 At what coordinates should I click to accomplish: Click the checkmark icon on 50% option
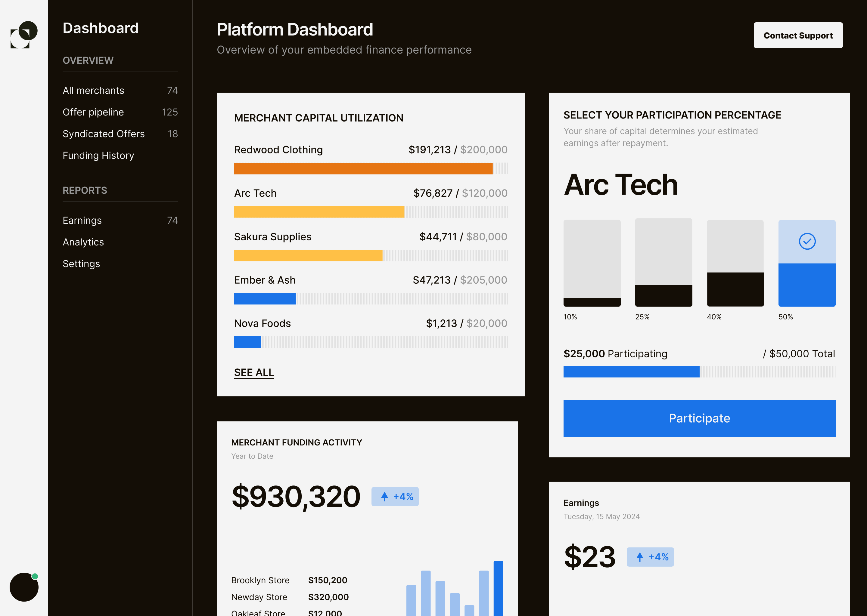807,241
